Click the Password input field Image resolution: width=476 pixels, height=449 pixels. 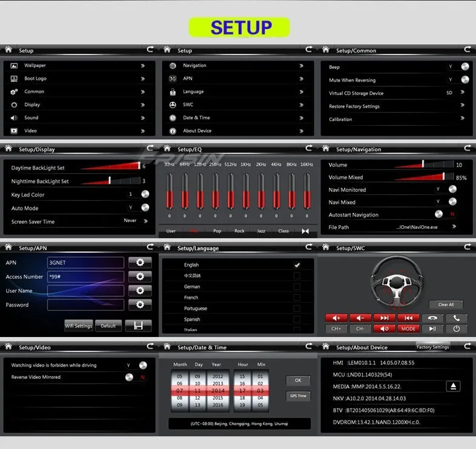(85, 304)
